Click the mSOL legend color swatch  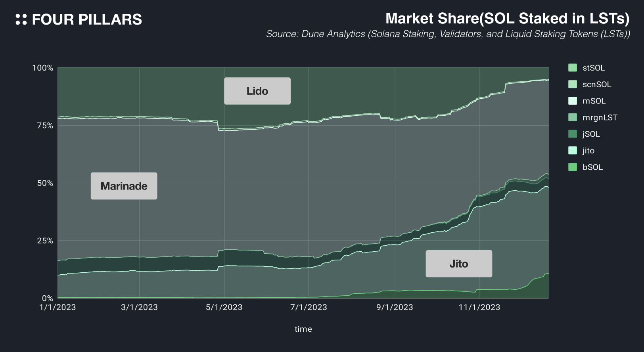[573, 101]
